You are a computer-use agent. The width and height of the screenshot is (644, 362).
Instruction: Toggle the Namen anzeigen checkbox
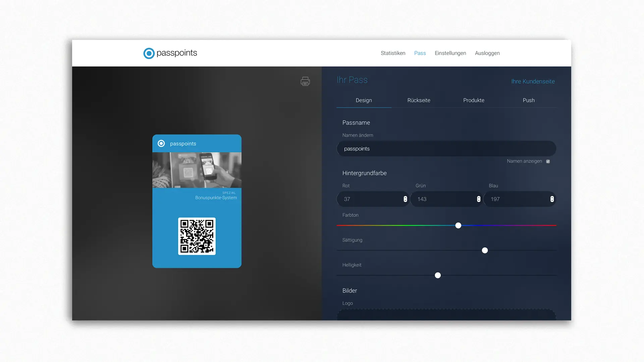click(x=548, y=161)
